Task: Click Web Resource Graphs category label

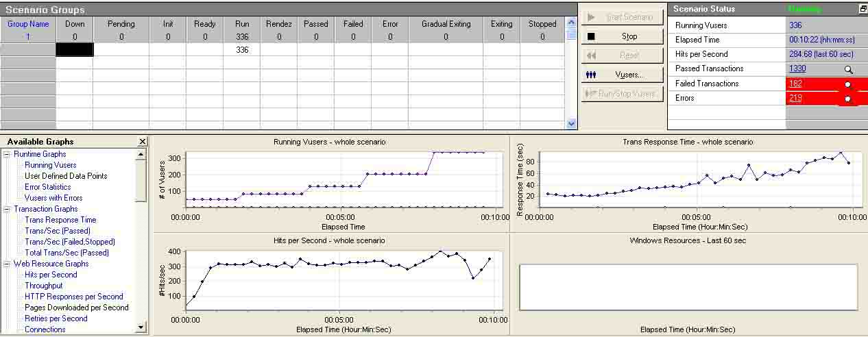Action: 51,264
